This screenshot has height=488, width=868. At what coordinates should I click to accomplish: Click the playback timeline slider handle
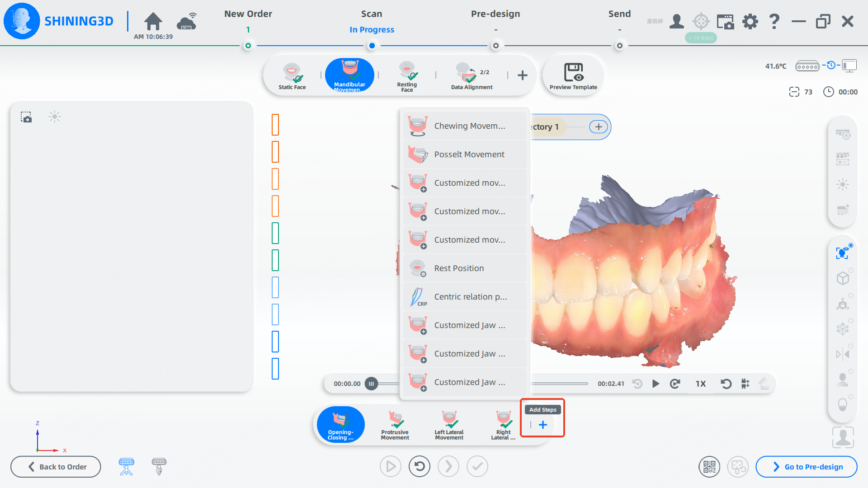tap(371, 384)
